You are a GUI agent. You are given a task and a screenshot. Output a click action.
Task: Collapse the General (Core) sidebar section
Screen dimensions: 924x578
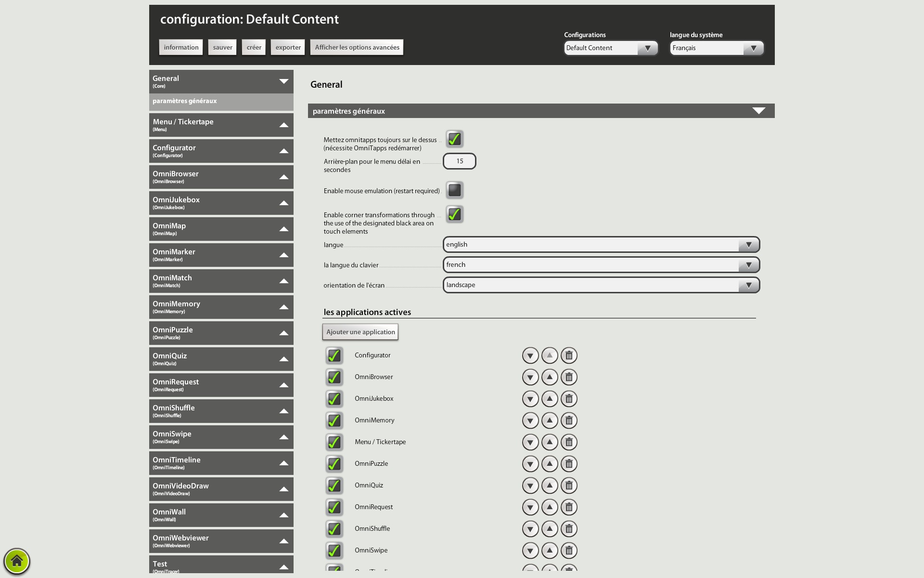click(x=221, y=81)
